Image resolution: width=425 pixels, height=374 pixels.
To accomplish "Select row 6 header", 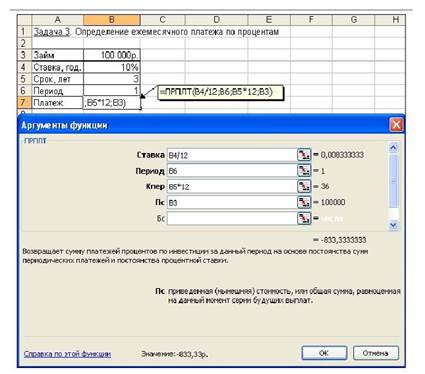I will click(24, 90).
